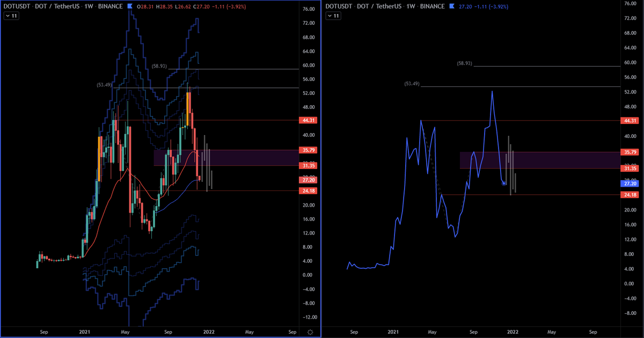This screenshot has height=338, width=644.
Task: Expand the 11 indicators legend in left chart
Action: coord(11,16)
